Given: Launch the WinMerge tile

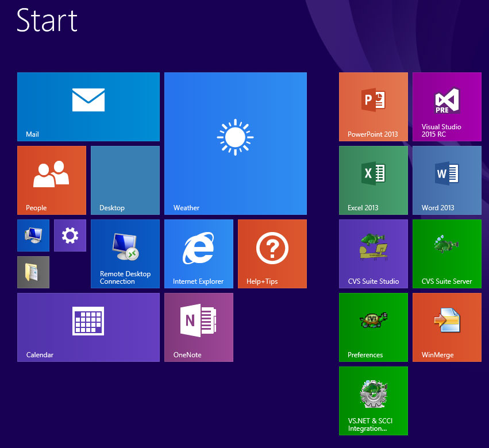Looking at the screenshot, I should (x=447, y=327).
